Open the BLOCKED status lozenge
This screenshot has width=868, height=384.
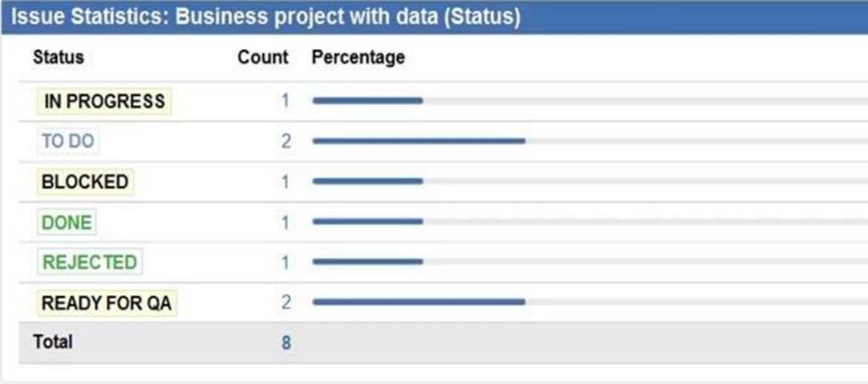[x=86, y=182]
